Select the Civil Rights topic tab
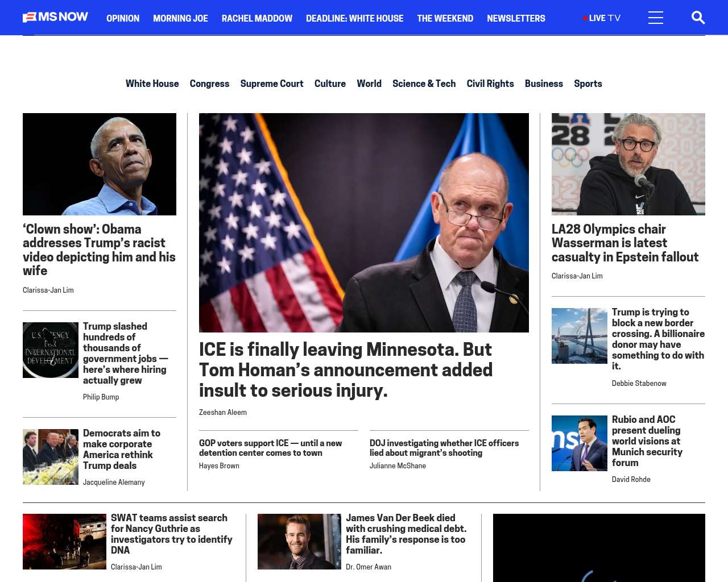Screen dimensions: 728x582 click(490, 84)
